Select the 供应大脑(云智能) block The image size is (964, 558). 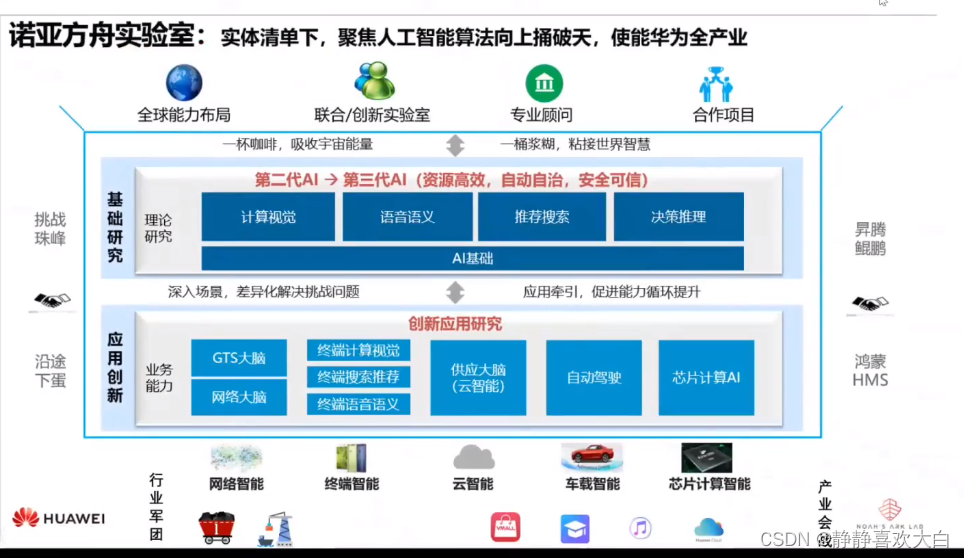coord(478,378)
